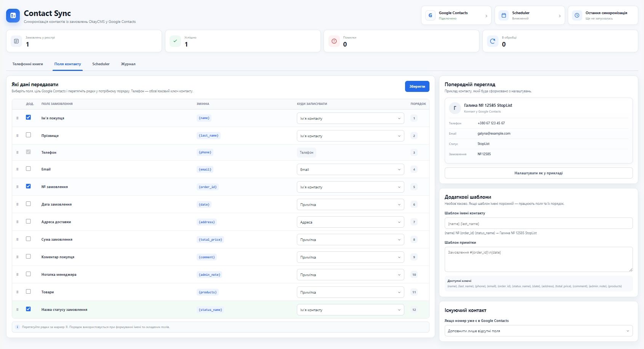Image resolution: width=644 pixels, height=349 pixels.
Task: Enable the Коментар покупця checkbox
Action: (28, 256)
